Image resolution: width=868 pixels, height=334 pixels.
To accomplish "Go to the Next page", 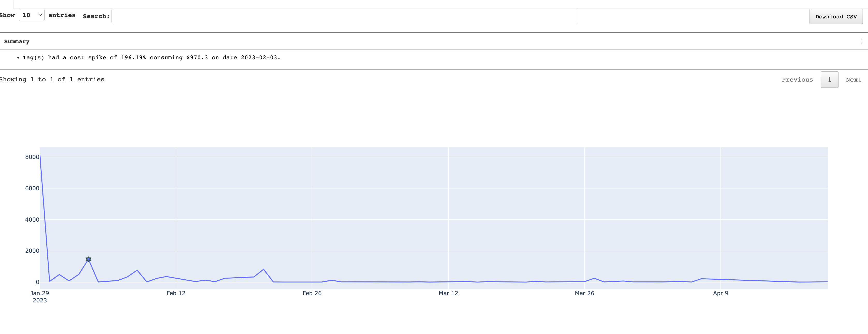I will 853,79.
